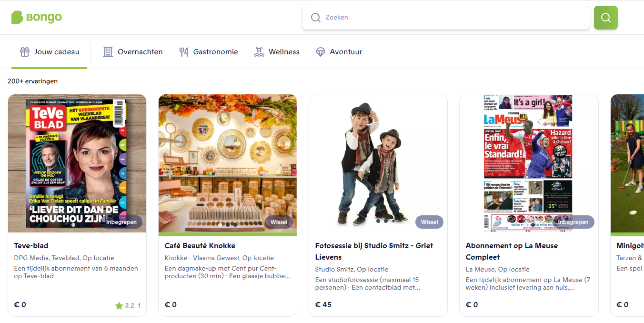Image resolution: width=644 pixels, height=323 pixels.
Task: Open the La Meuse newspaper image
Action: point(529,163)
